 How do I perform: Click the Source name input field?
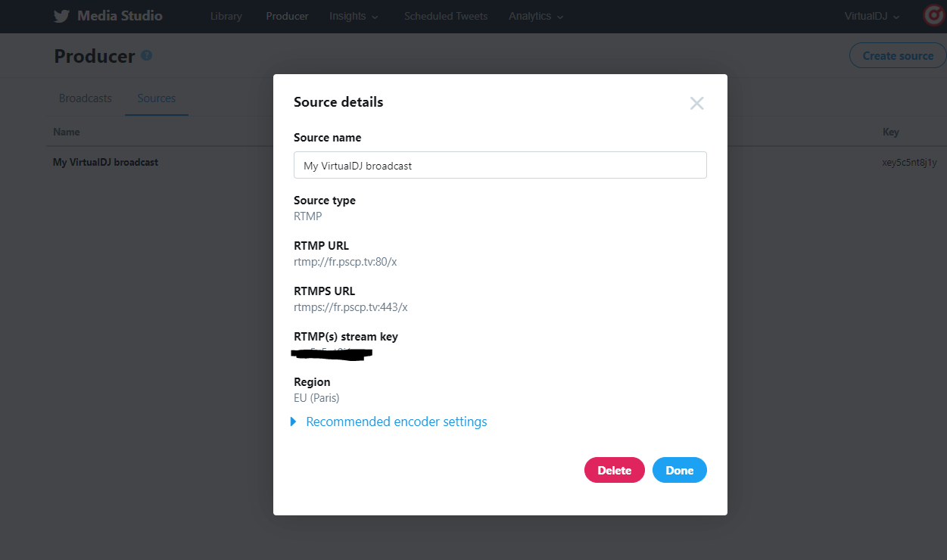[500, 165]
